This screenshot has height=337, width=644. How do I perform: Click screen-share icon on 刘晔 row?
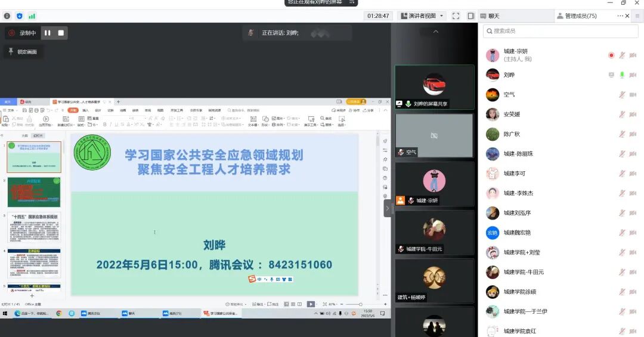(x=611, y=75)
